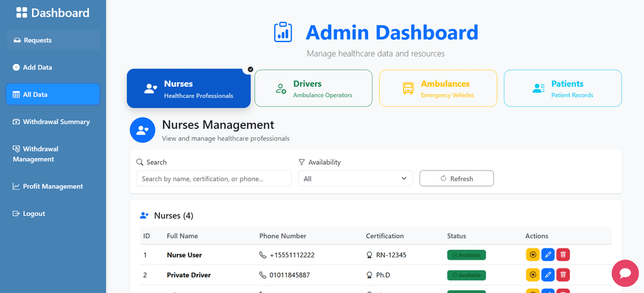Click the Available status badge for Nurse User
Image resolution: width=644 pixels, height=293 pixels.
click(466, 255)
